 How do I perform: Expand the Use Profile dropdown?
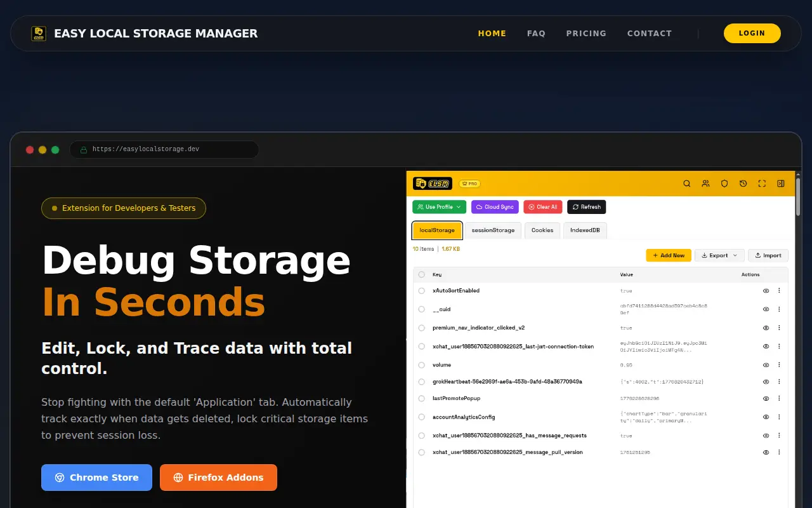point(439,207)
